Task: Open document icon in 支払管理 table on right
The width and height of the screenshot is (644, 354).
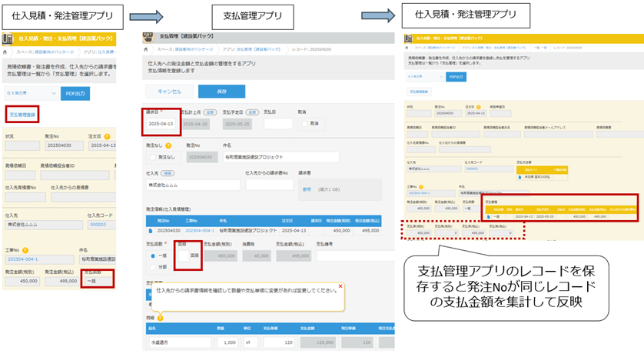Action: click(x=488, y=216)
